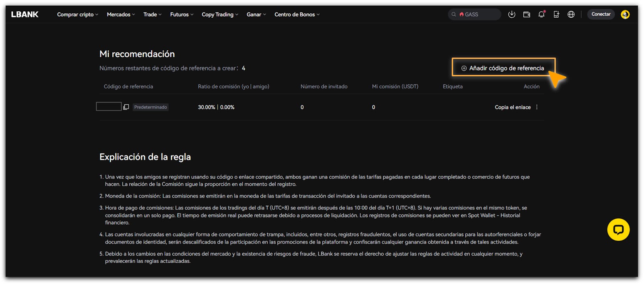Click Código de referencia column header
Viewport: 644px width, 287px height.
click(128, 86)
